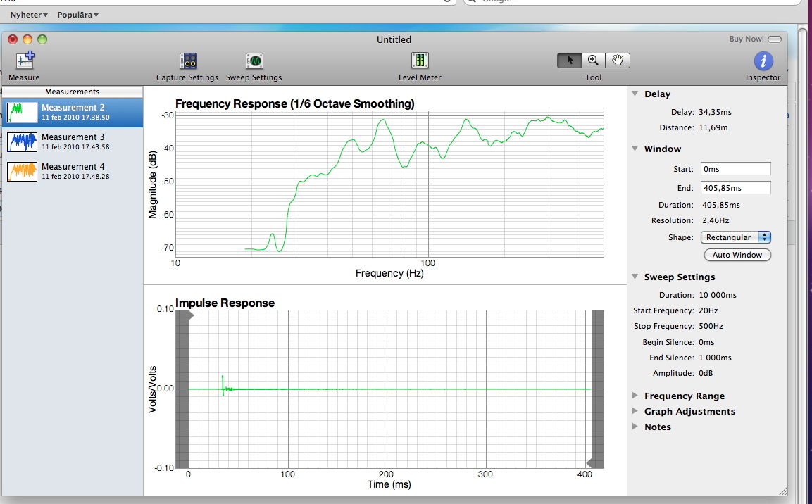
Task: Click the Buy Now! link
Action: tap(747, 39)
